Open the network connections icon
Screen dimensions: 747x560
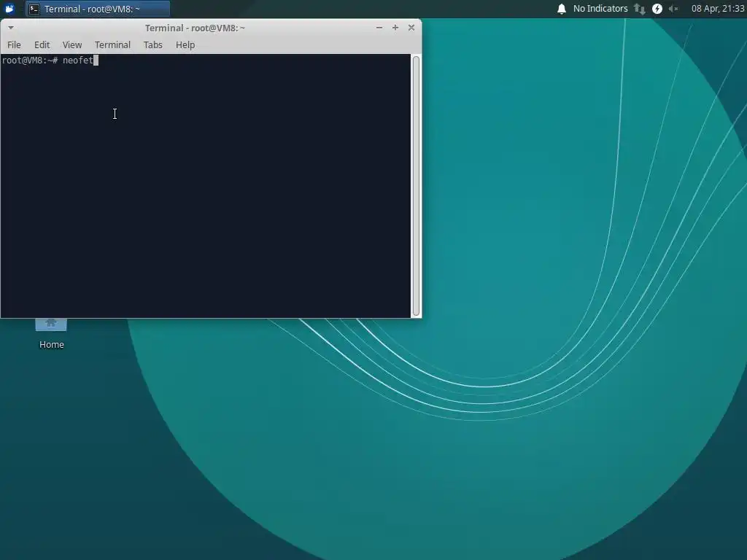click(640, 9)
